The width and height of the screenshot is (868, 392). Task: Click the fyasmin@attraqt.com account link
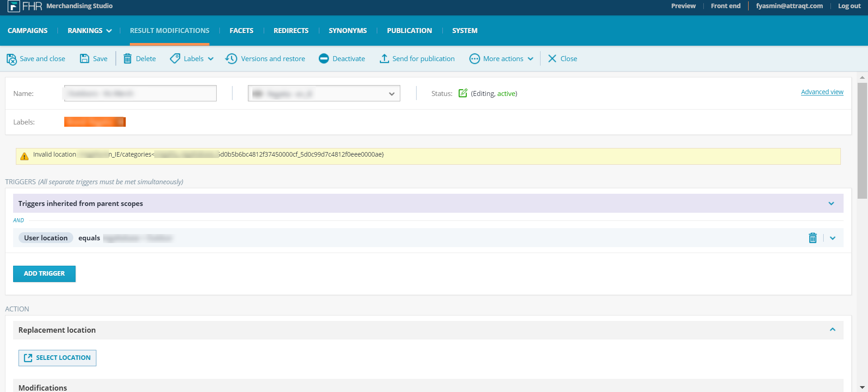click(789, 6)
